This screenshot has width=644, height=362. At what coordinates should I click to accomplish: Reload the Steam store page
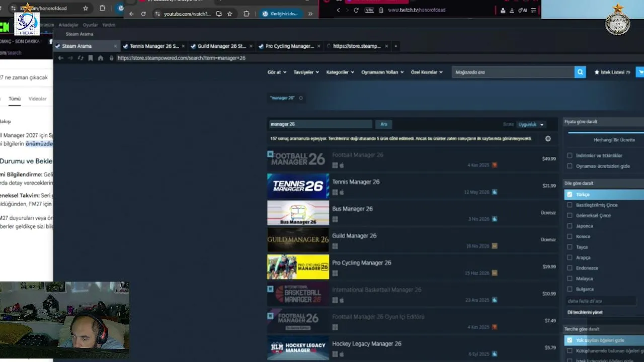coord(80,58)
